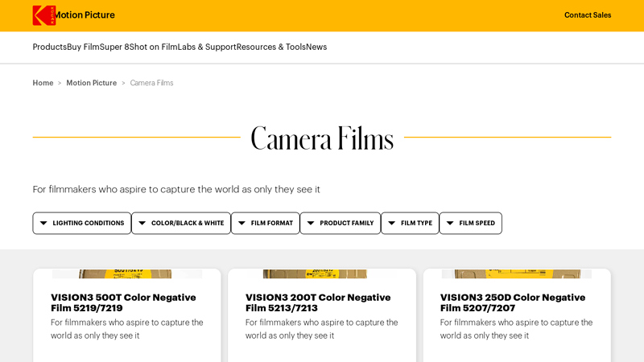
Task: Open the News menu item
Action: (316, 47)
